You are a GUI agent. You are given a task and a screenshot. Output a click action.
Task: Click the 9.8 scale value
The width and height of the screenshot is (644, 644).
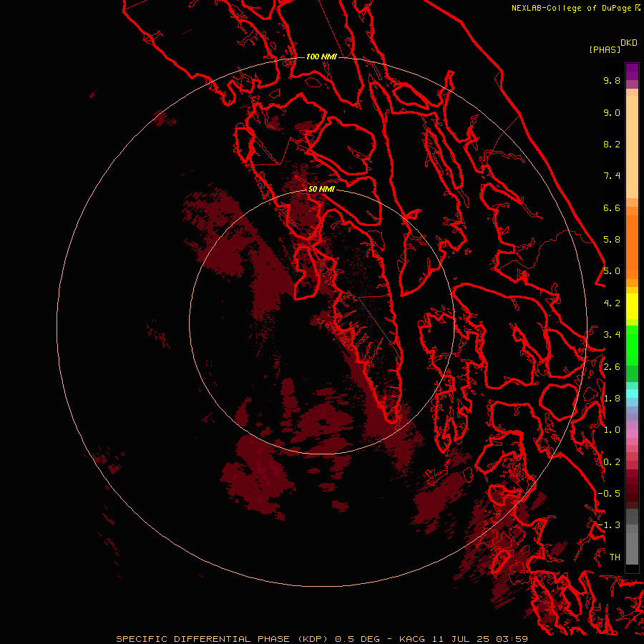(612, 80)
